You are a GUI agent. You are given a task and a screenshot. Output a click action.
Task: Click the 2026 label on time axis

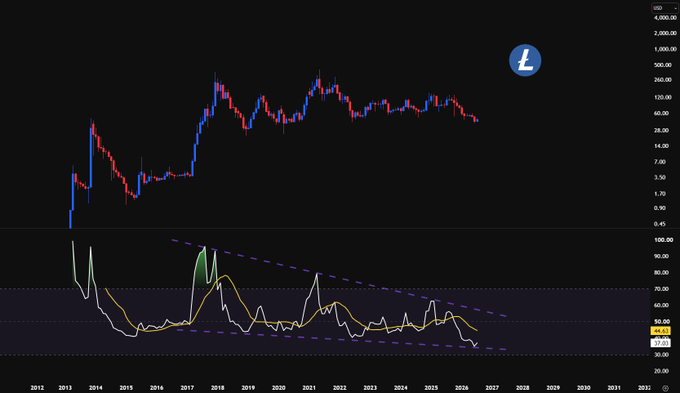pos(462,388)
